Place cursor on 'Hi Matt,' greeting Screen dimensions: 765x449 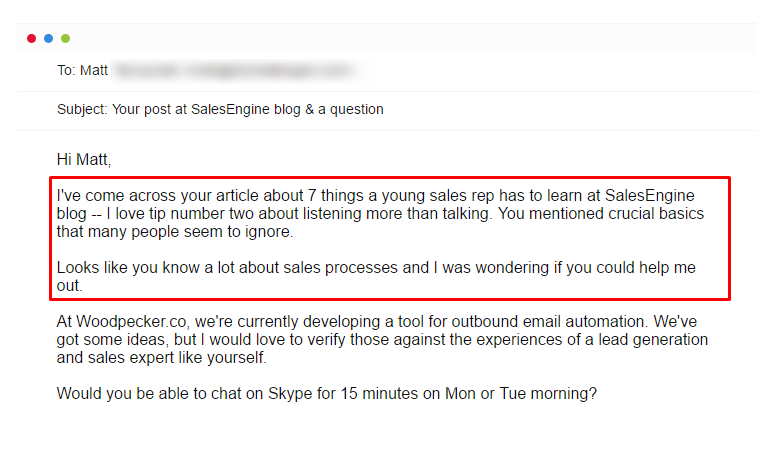(x=84, y=160)
